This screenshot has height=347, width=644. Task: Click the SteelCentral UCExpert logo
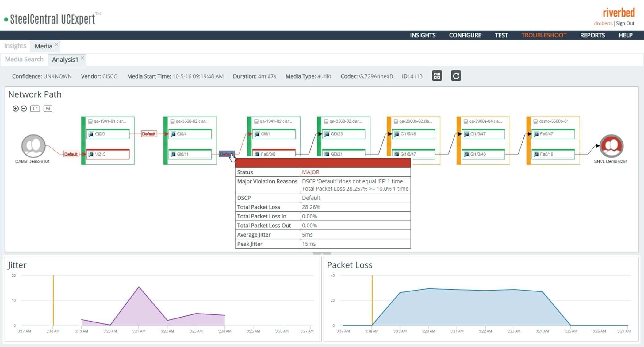[x=52, y=19]
